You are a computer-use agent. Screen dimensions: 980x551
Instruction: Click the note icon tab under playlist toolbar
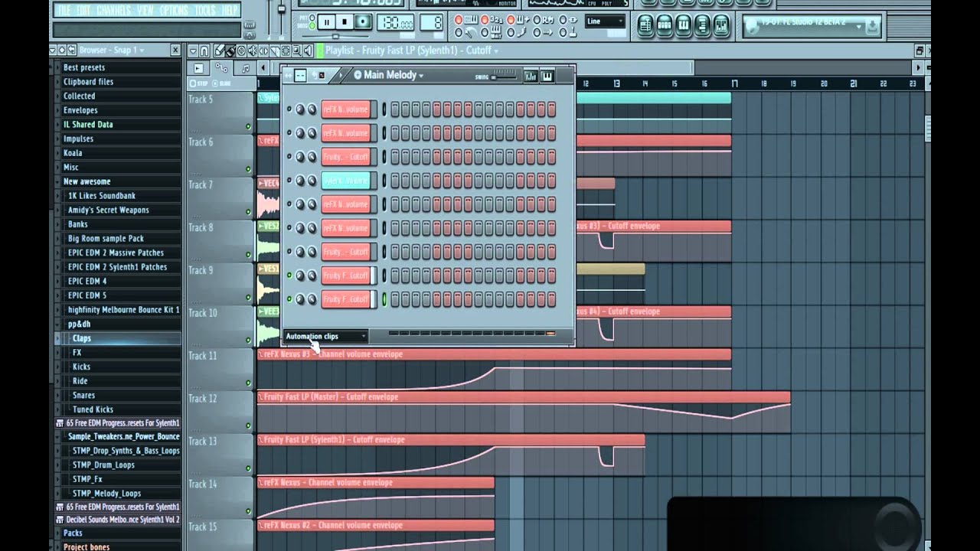point(245,69)
